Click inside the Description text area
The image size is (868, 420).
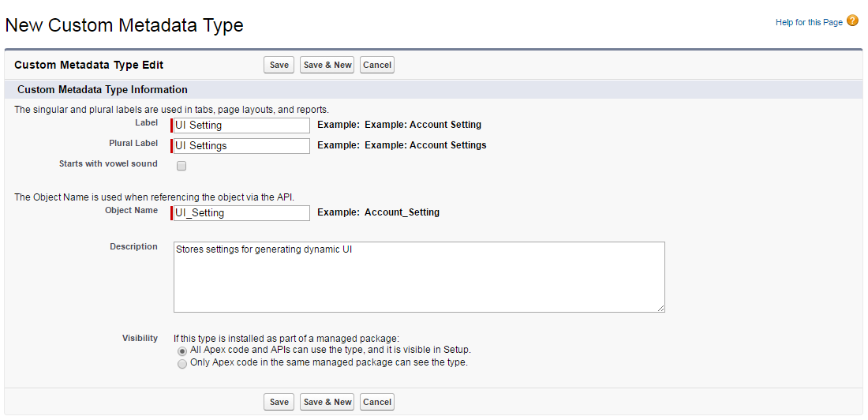coord(419,277)
